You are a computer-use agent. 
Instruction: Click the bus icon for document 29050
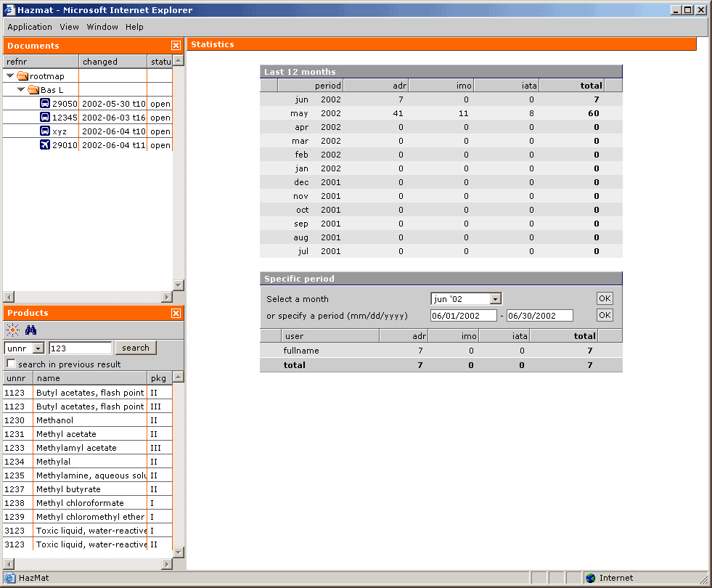tap(45, 104)
